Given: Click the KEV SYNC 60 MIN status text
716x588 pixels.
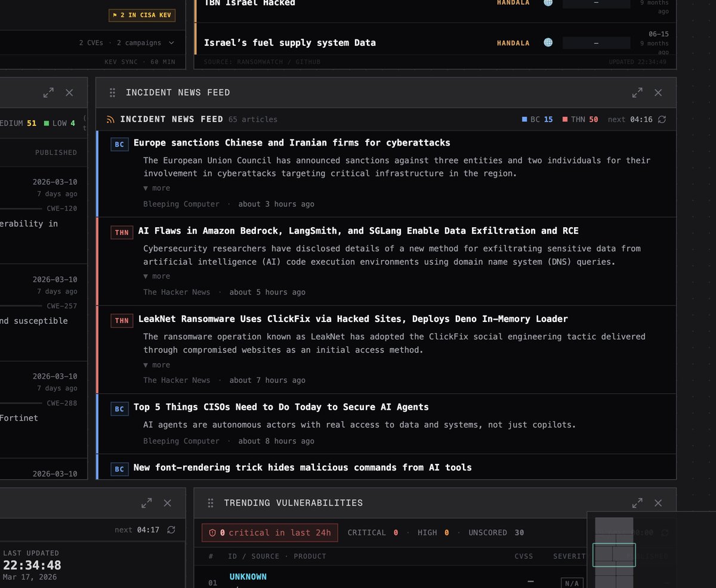Looking at the screenshot, I should tap(140, 61).
